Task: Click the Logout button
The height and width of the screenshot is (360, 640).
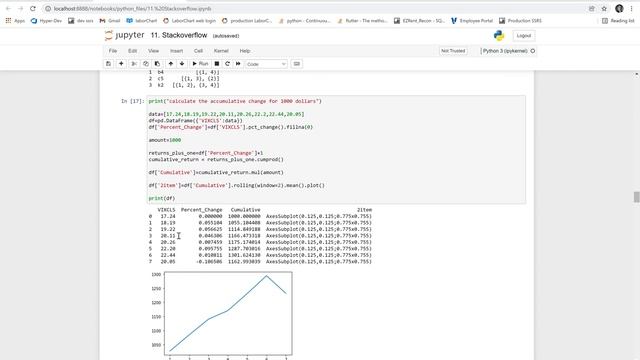Action: click(524, 36)
